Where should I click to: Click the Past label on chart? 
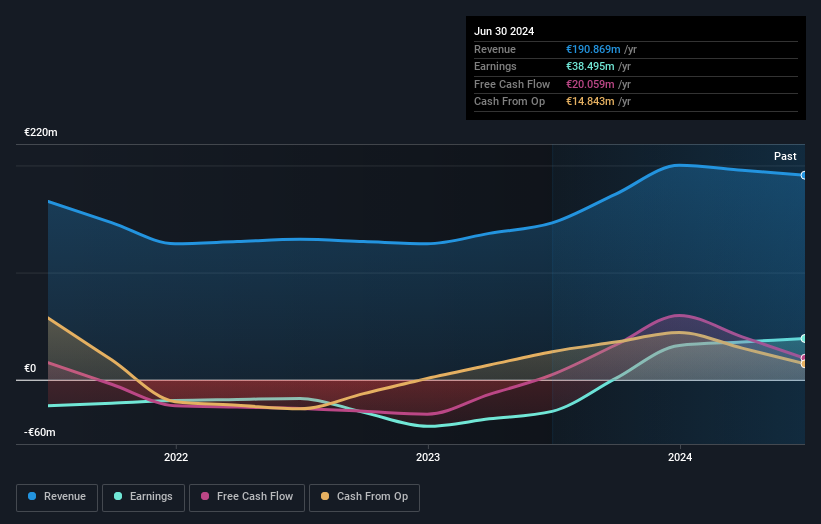click(785, 157)
